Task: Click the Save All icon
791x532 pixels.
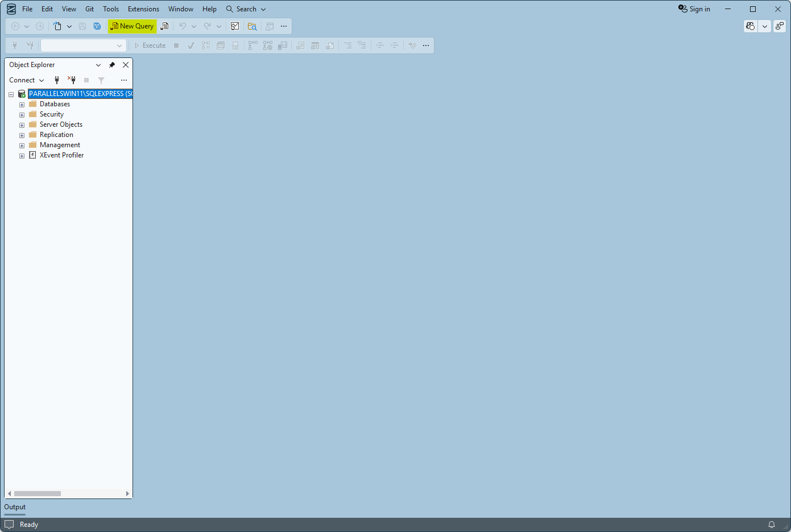Action: (97, 26)
